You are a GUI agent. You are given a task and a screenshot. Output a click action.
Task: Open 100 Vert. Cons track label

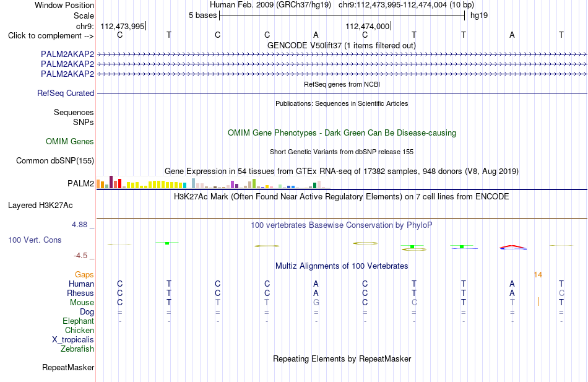(x=35, y=240)
